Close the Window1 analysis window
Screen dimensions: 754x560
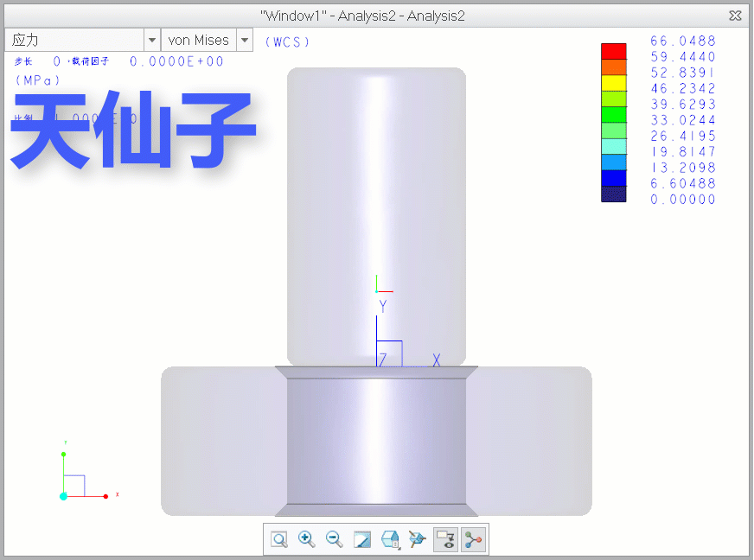735,16
